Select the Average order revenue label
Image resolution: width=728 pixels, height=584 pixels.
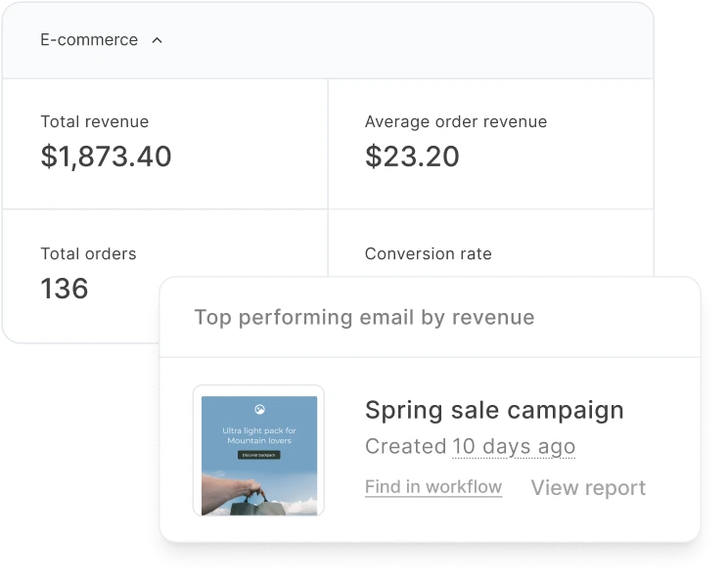tap(456, 122)
